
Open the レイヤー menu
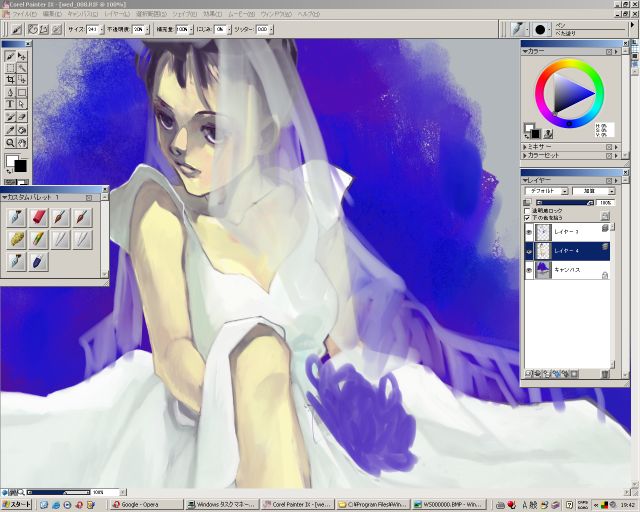coord(117,14)
